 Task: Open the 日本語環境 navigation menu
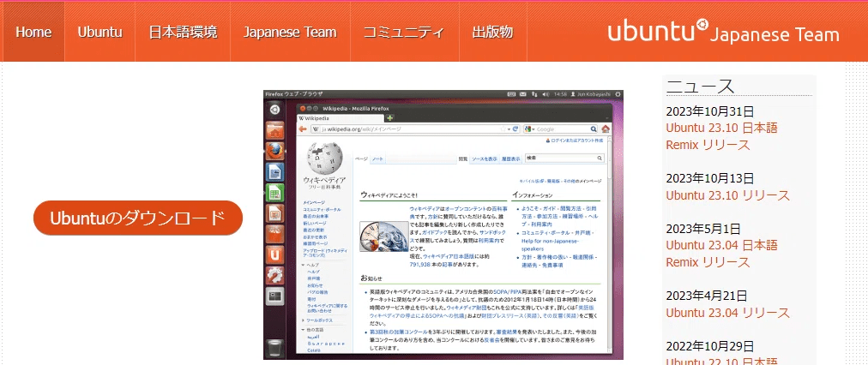tap(183, 33)
